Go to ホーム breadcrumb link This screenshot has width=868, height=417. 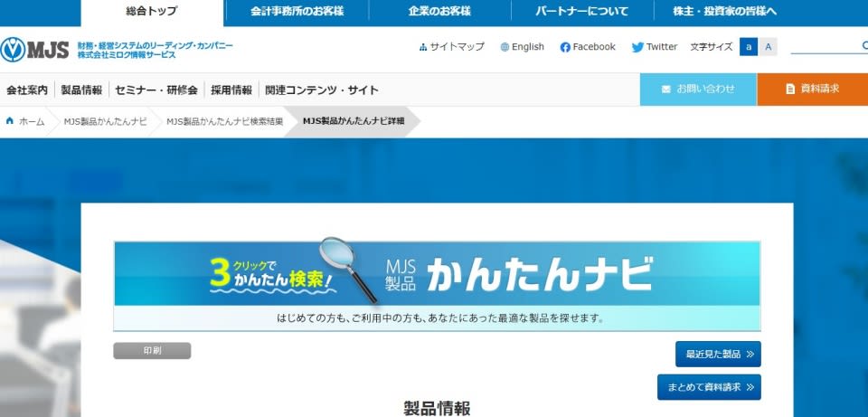(x=32, y=122)
